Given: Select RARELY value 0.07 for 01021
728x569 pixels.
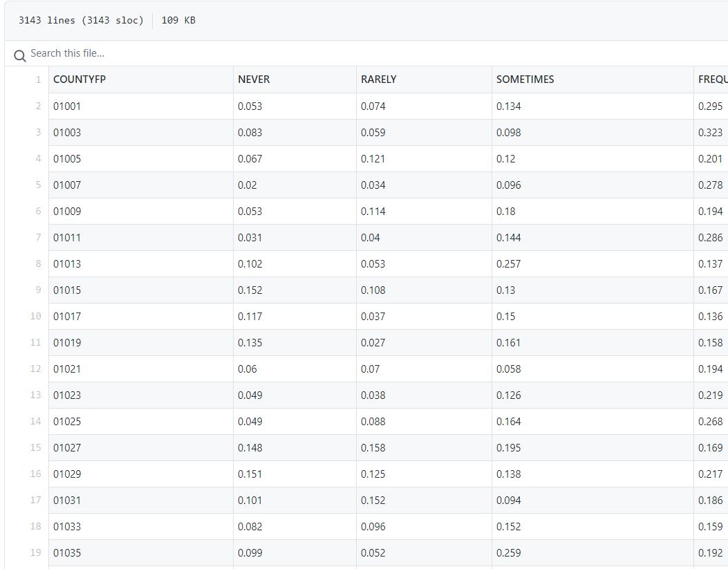Looking at the screenshot, I should (424, 369).
